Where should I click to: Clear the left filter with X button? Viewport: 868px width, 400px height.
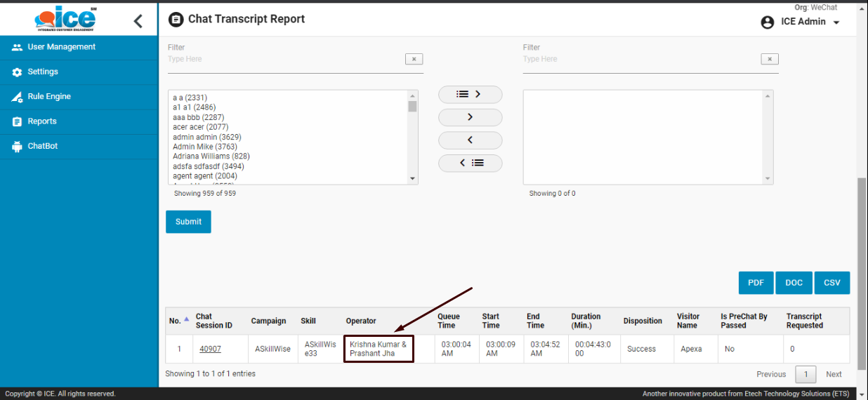[414, 60]
